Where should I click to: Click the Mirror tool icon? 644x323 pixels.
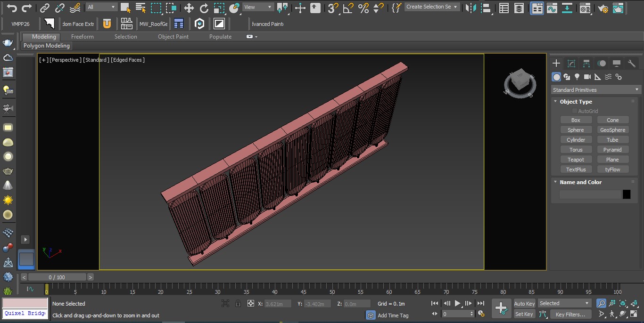[x=470, y=8]
